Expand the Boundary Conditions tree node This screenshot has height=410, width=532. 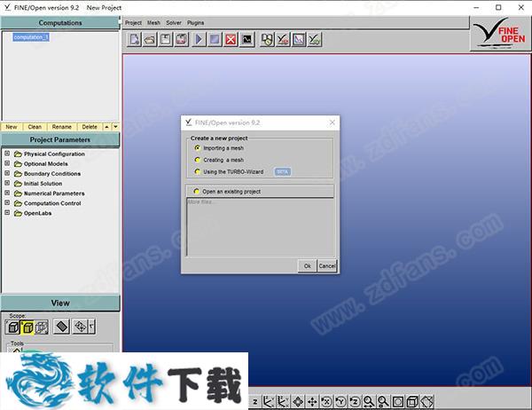click(7, 173)
